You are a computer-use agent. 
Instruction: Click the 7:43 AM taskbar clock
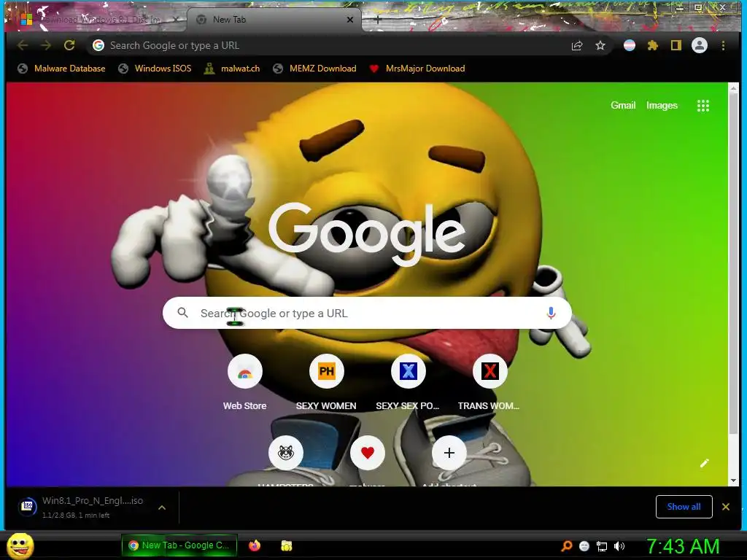(x=683, y=546)
